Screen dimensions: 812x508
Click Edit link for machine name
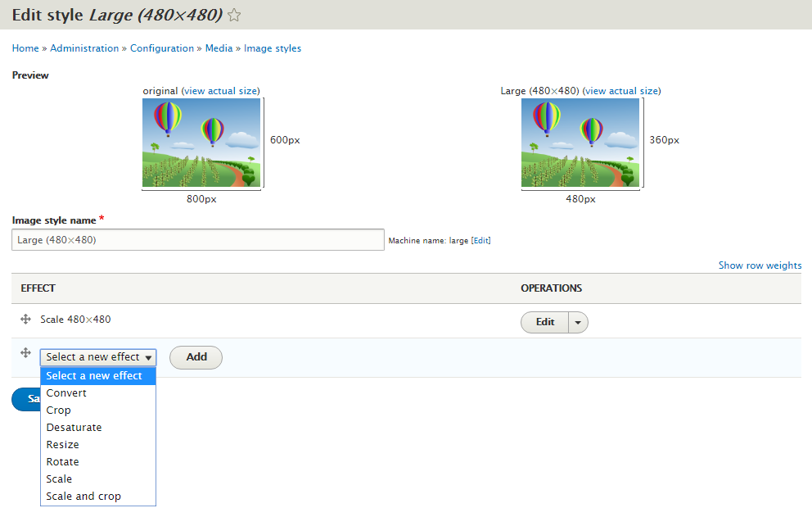click(x=481, y=241)
